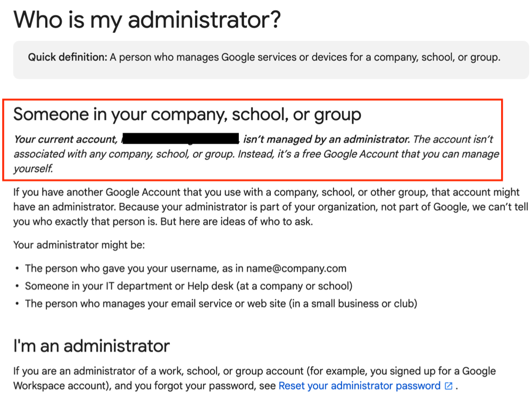The height and width of the screenshot is (396, 532).
Task: Click 'Your current account,' italic text
Action: (66, 139)
